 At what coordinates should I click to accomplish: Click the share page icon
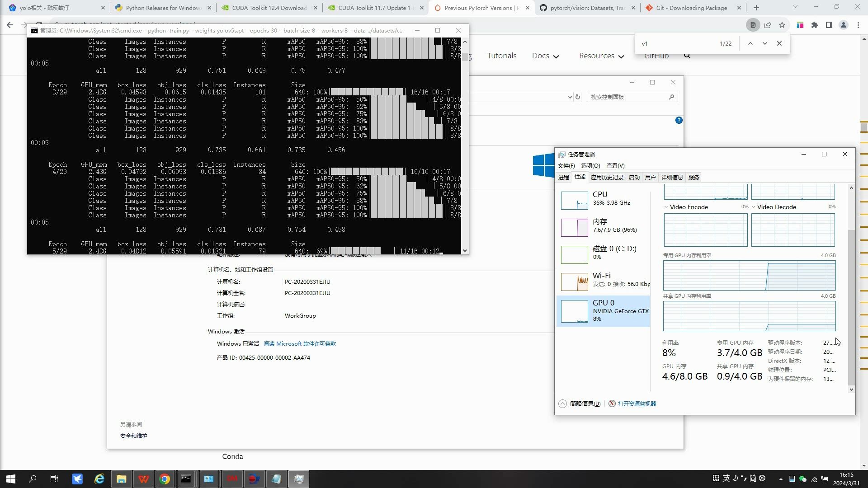coord(768,25)
